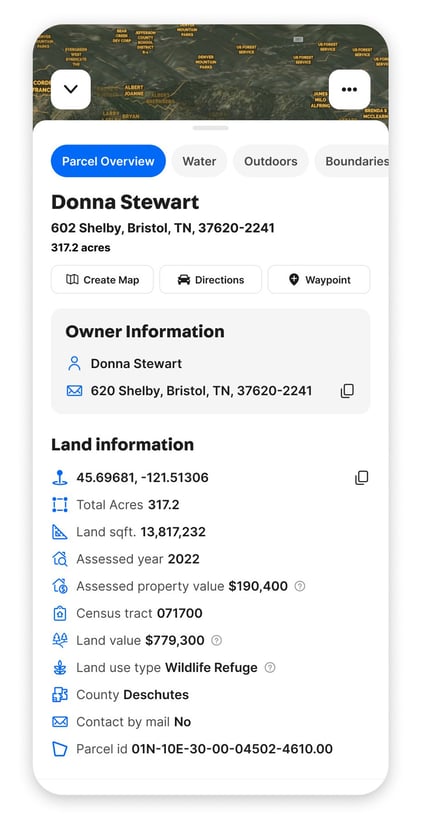This screenshot has width=423, height=823.
Task: Click the Assessed year house icon
Action: point(60,559)
